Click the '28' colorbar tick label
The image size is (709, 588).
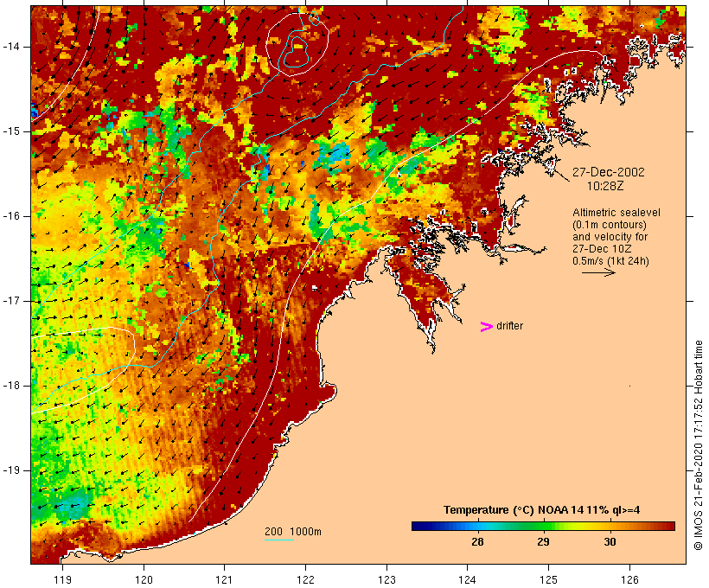point(477,541)
